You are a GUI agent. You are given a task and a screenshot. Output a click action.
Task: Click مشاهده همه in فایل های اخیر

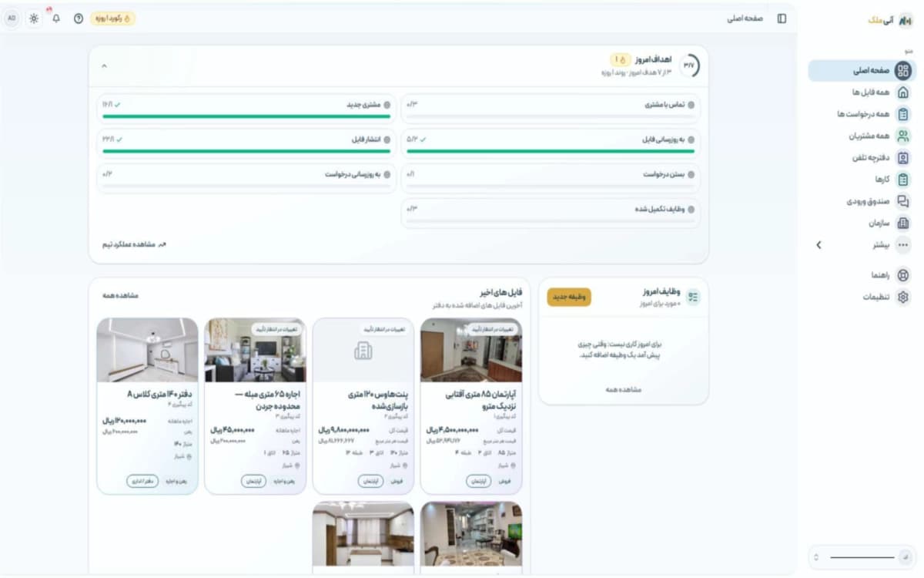pos(120,296)
